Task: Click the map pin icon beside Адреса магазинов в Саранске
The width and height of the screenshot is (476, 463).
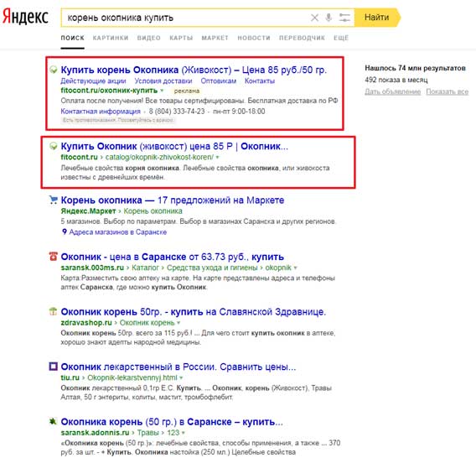Action: click(x=64, y=231)
